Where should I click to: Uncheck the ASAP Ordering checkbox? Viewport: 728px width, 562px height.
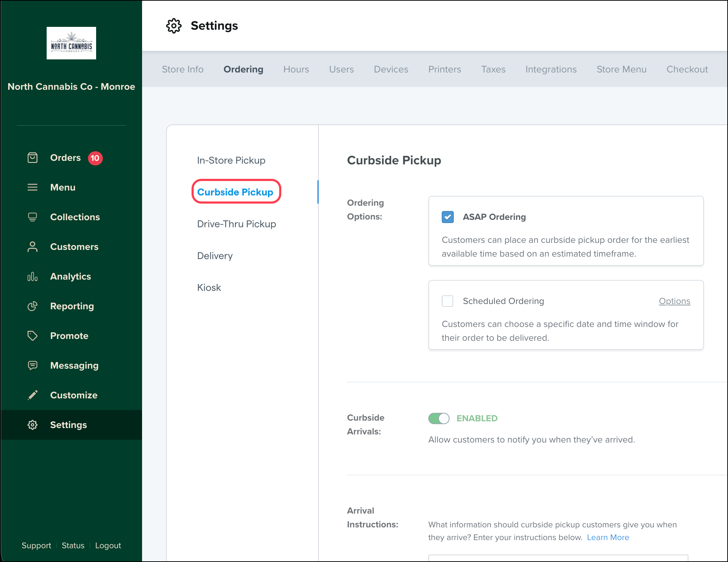click(448, 217)
